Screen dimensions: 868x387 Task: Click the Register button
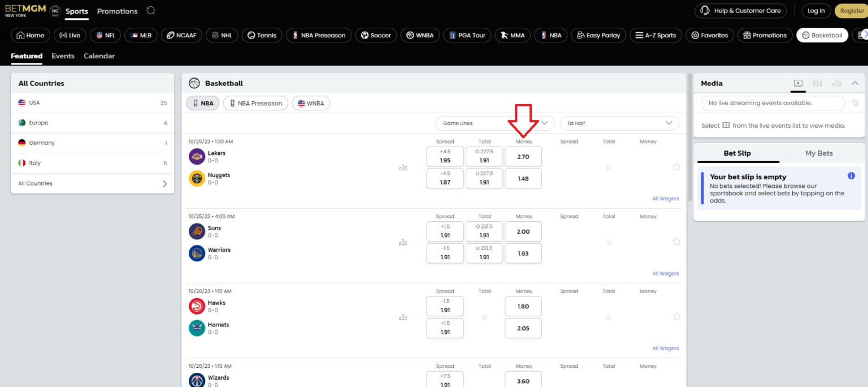[851, 11]
